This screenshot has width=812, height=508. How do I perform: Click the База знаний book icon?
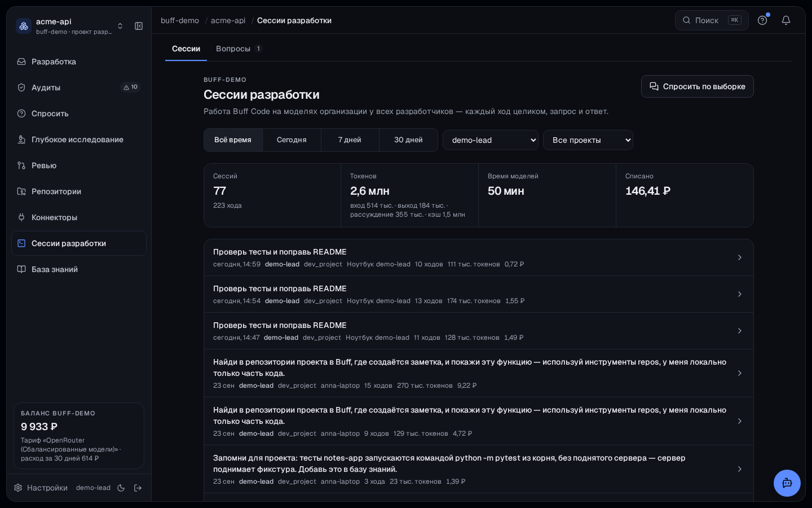point(21,269)
